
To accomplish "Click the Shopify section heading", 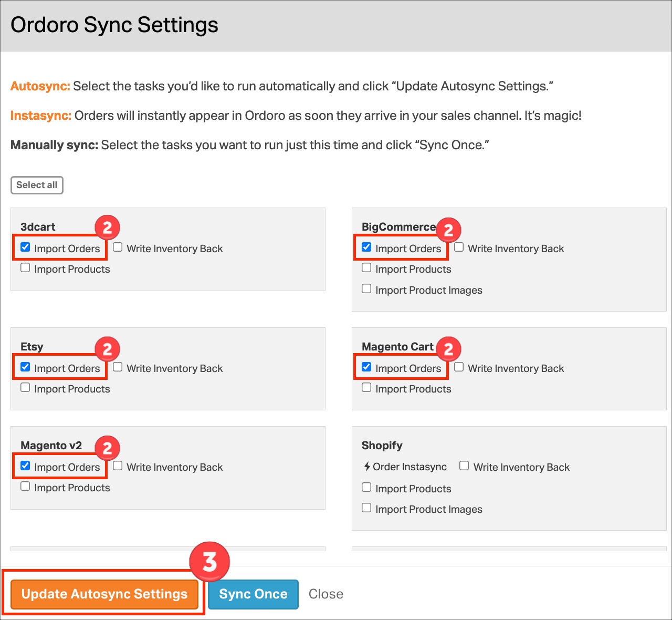I will [382, 446].
